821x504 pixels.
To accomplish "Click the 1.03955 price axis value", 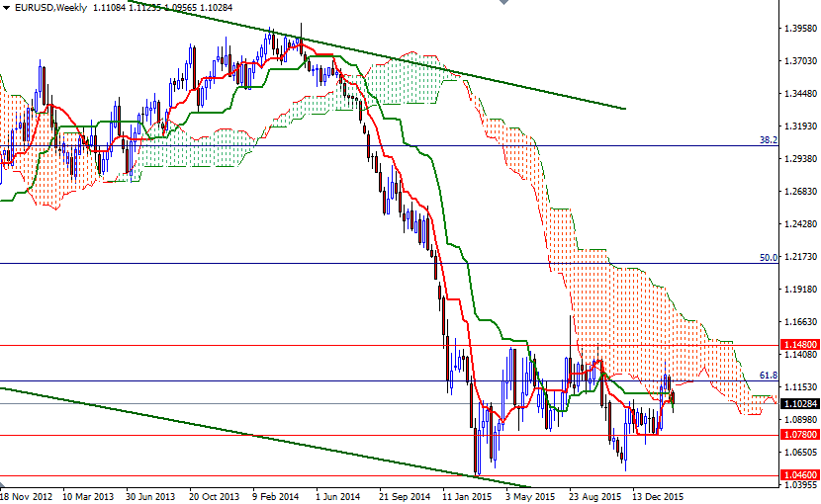I will pos(801,485).
